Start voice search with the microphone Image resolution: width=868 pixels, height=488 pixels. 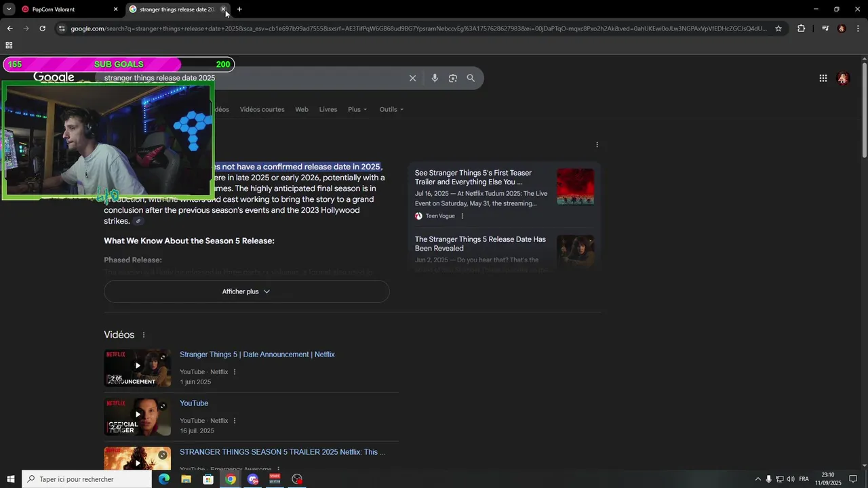point(435,78)
